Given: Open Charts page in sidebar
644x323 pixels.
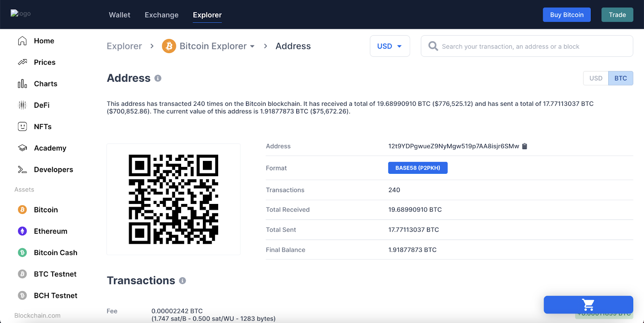Looking at the screenshot, I should click(45, 84).
